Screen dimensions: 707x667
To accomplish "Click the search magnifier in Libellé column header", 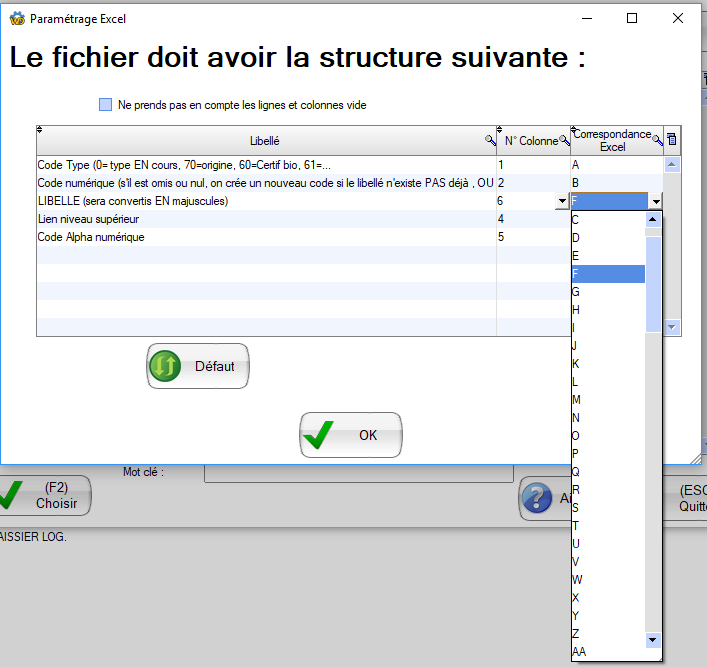I will click(489, 141).
